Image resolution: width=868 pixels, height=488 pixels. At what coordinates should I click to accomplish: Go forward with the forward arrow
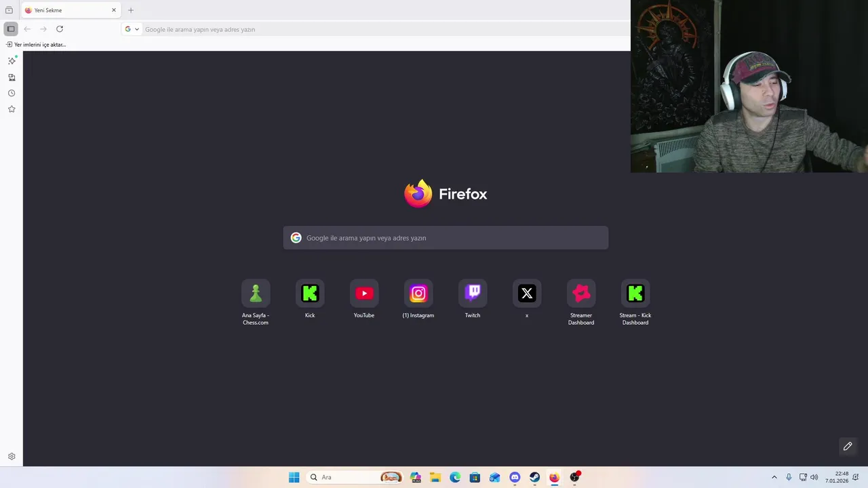pos(43,29)
